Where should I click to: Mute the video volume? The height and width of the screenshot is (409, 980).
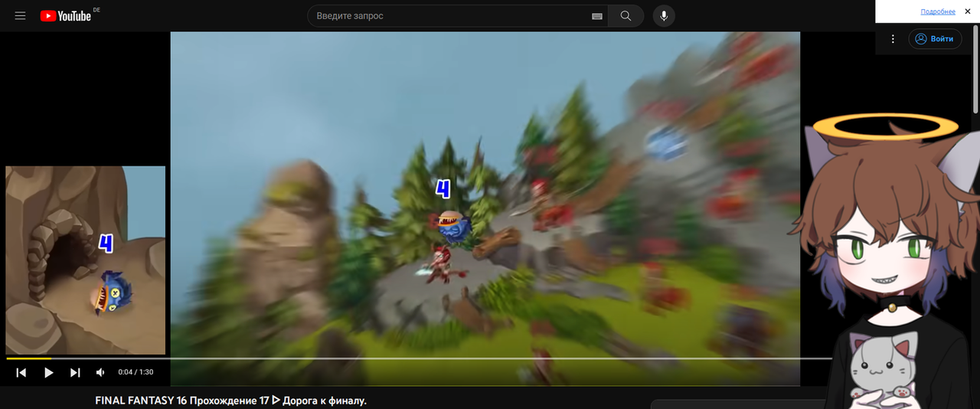click(100, 372)
